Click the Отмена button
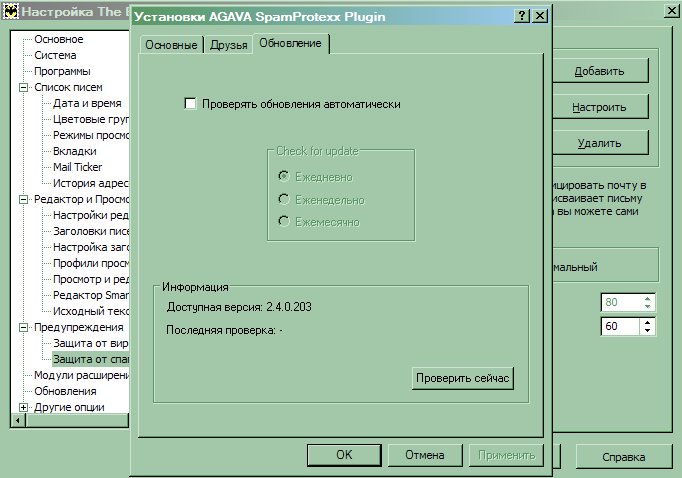Image resolution: width=682 pixels, height=478 pixels. click(425, 455)
